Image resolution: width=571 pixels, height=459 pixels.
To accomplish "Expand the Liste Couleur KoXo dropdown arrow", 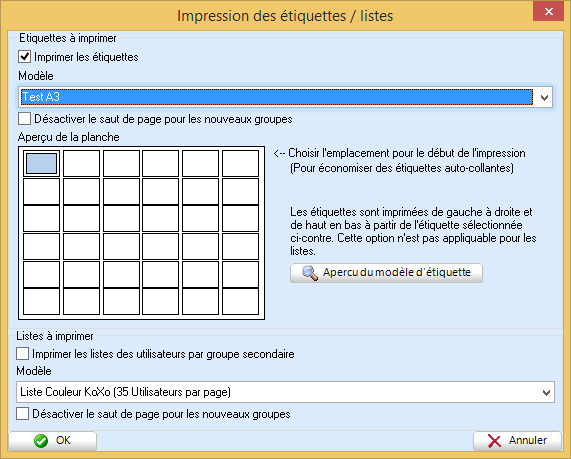I will point(546,392).
